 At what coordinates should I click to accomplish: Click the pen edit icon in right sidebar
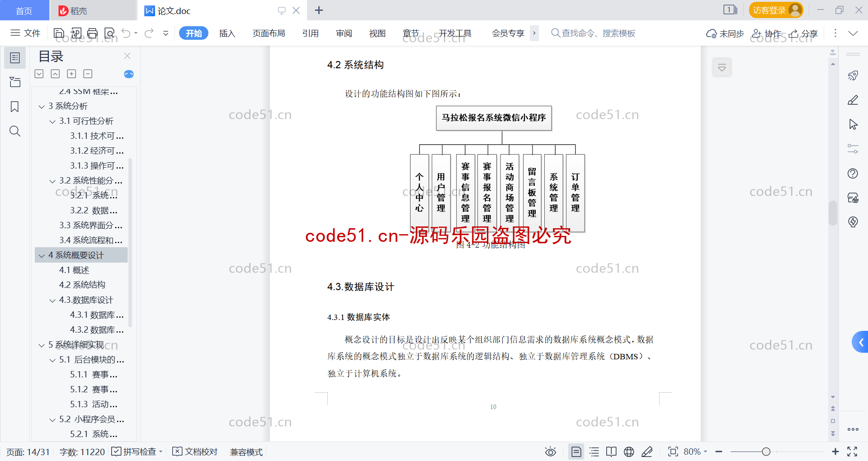[x=853, y=100]
